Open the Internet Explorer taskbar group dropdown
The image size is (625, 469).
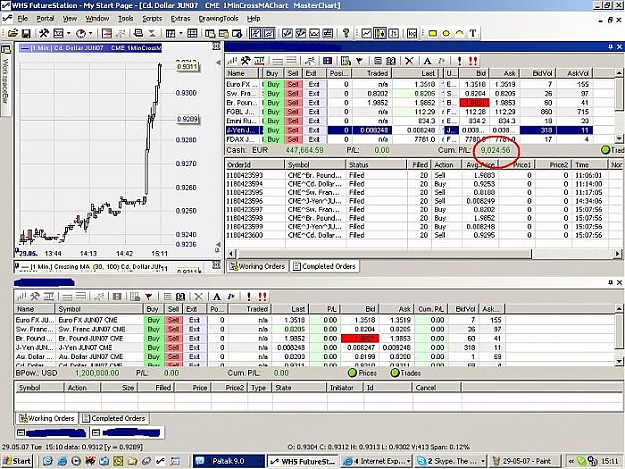[x=409, y=461]
